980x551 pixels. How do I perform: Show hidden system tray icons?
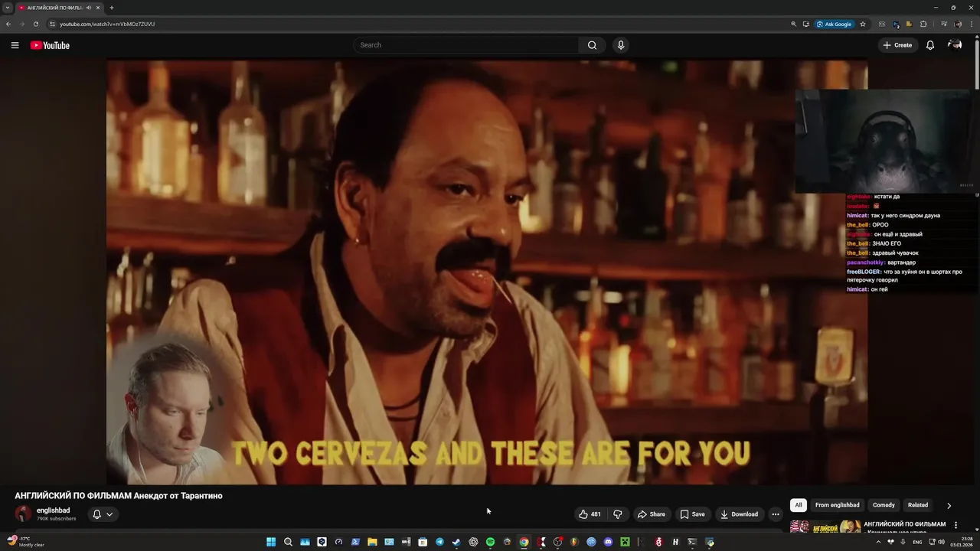coord(878,542)
